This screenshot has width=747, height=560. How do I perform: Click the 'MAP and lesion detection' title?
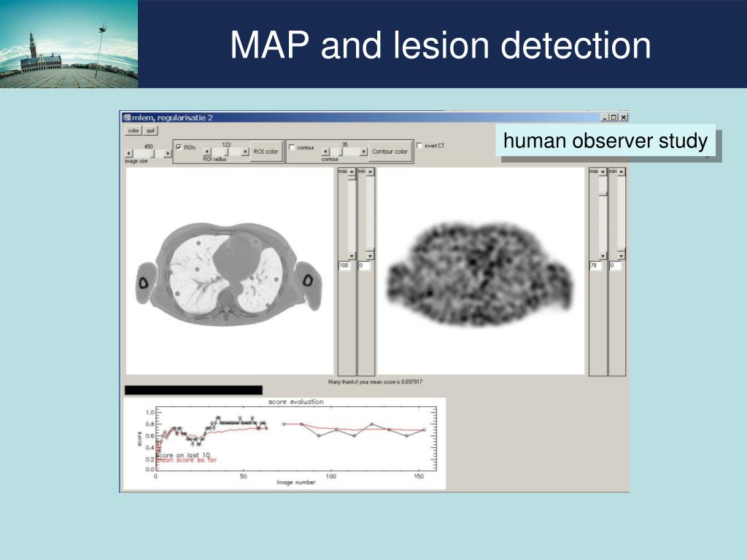[440, 44]
